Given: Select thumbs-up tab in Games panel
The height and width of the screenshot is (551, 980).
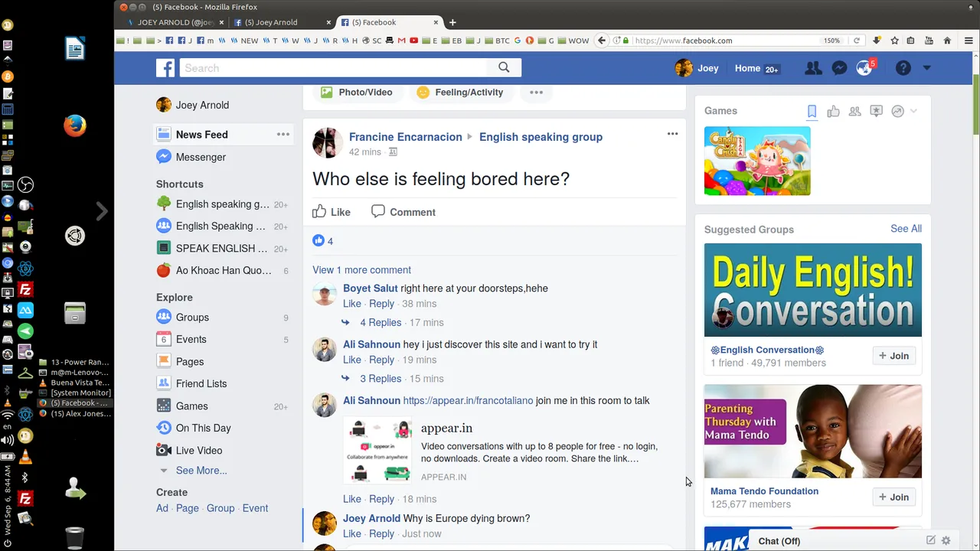Looking at the screenshot, I should pos(833,112).
